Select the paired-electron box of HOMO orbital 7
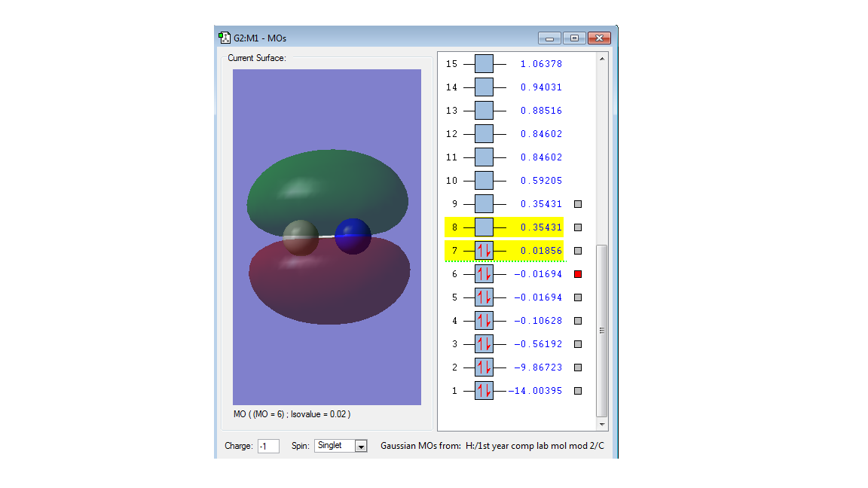The image size is (868, 488). [x=484, y=251]
